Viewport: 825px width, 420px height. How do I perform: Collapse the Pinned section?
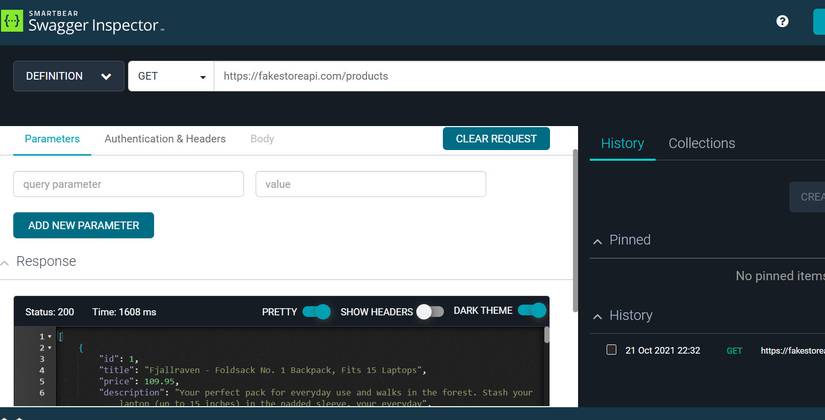[x=597, y=242]
